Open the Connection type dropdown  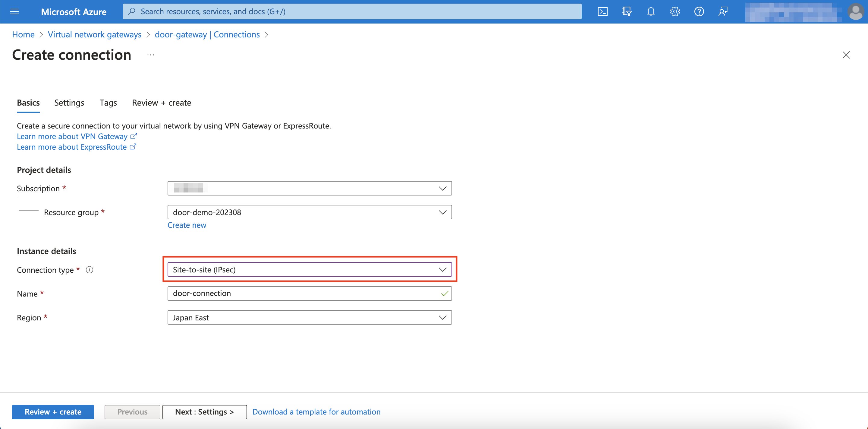(442, 269)
